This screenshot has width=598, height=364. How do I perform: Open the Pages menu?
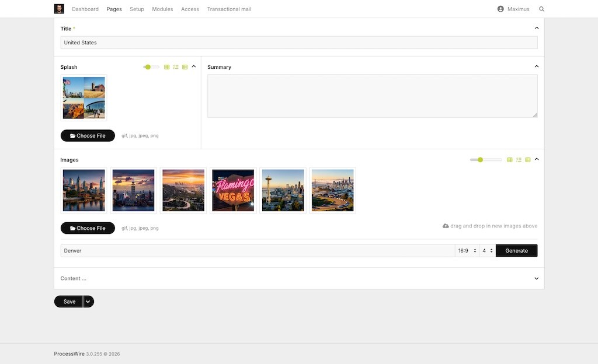click(x=114, y=9)
